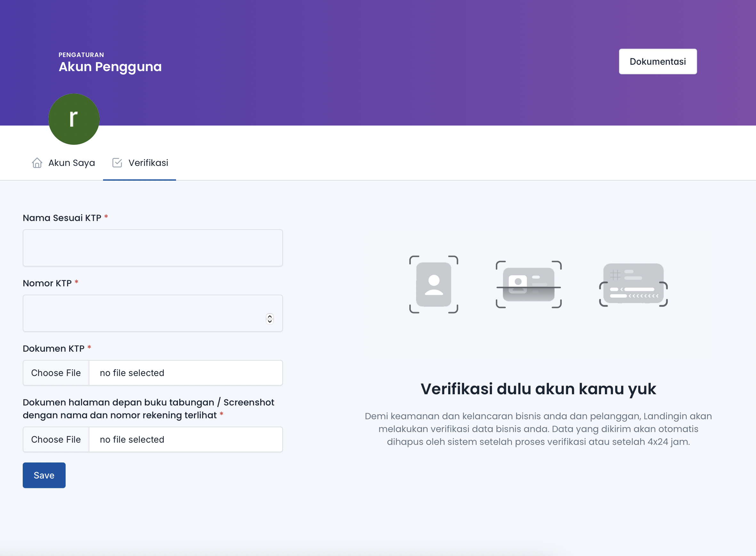Image resolution: width=756 pixels, height=556 pixels.
Task: Click the checkbox icon beside Verifikasi
Action: pyautogui.click(x=117, y=163)
